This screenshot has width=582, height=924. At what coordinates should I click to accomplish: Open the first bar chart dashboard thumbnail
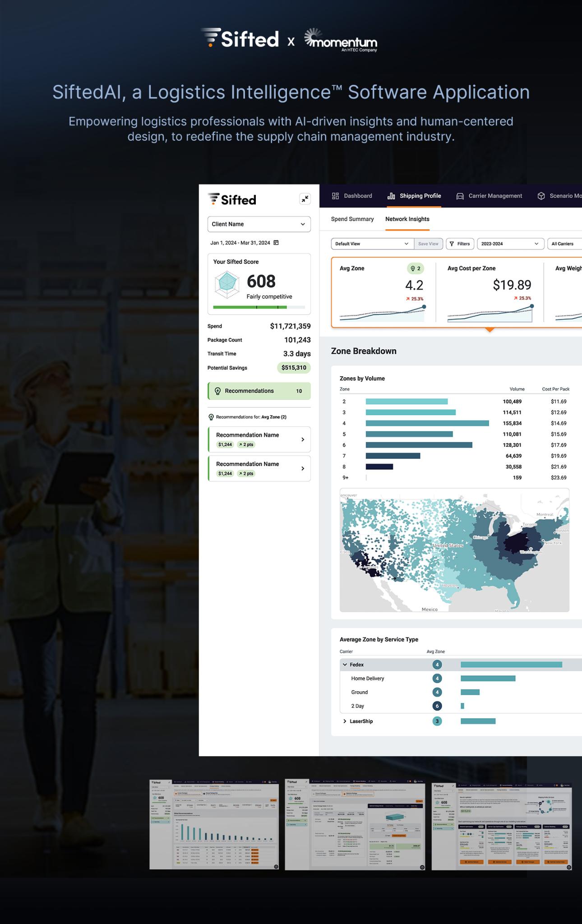pos(214,824)
